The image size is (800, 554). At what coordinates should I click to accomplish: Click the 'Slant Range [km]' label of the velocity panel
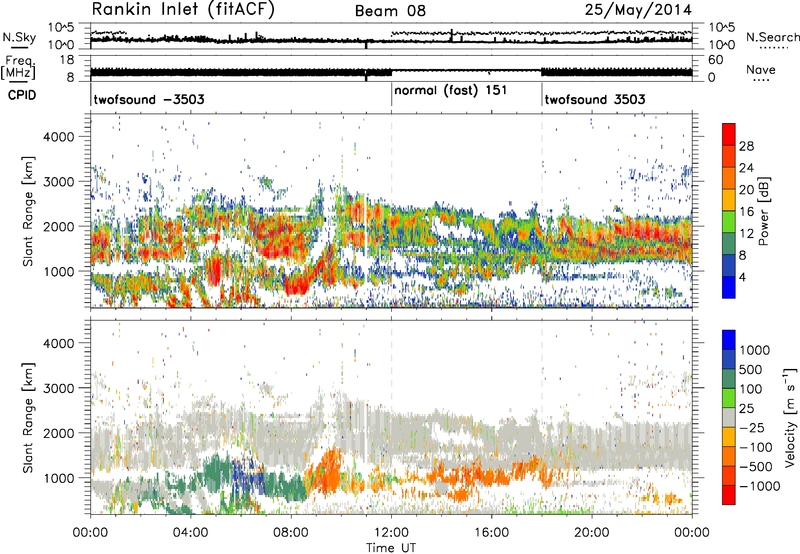[x=28, y=417]
